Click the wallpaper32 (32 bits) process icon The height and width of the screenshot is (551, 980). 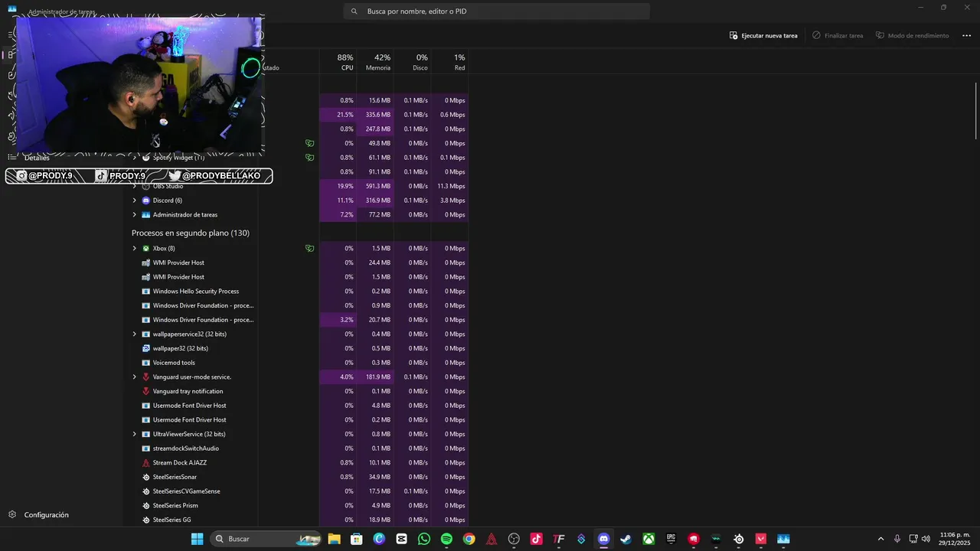coord(146,348)
